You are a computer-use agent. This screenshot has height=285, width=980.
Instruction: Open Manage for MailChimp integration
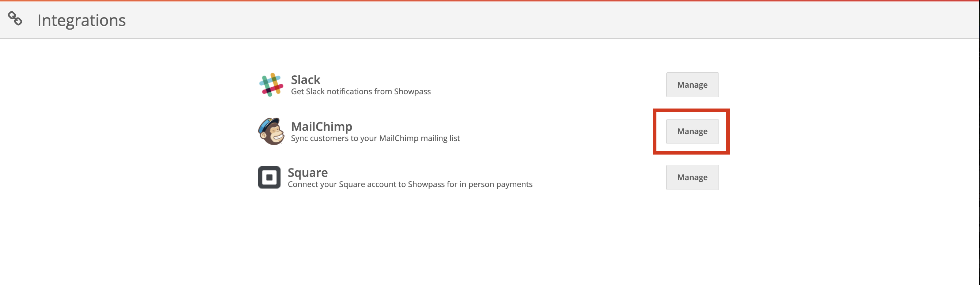(692, 132)
